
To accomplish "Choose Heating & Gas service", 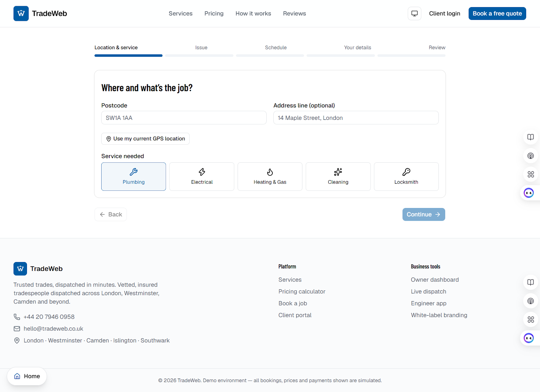I will tap(270, 177).
